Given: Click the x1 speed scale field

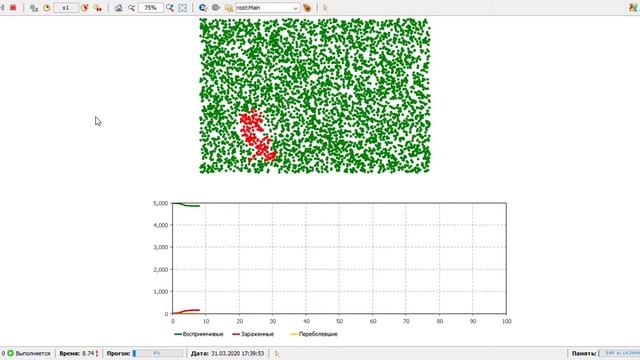Looking at the screenshot, I should pos(66,8).
